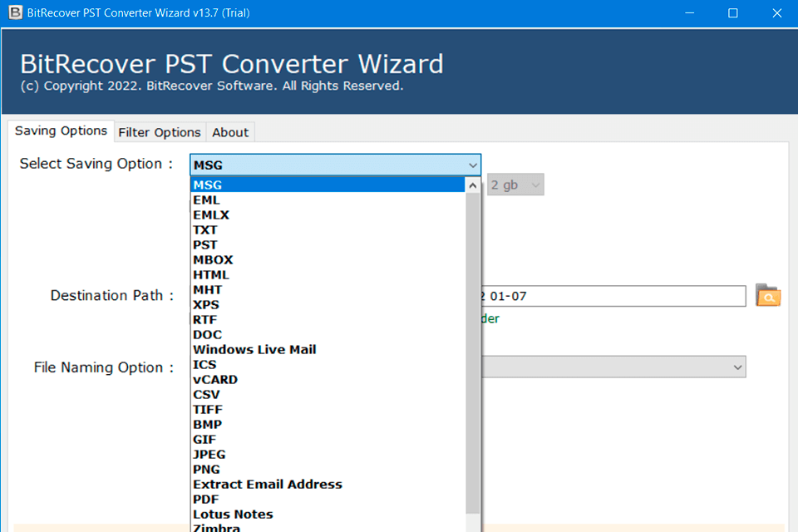
Task: Select Zimbra at the list bottom
Action: (328, 527)
